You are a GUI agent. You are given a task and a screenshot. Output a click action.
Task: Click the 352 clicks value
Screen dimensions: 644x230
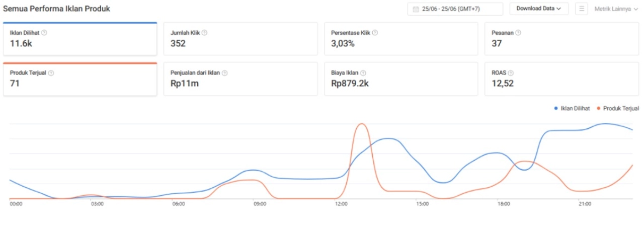pyautogui.click(x=178, y=44)
